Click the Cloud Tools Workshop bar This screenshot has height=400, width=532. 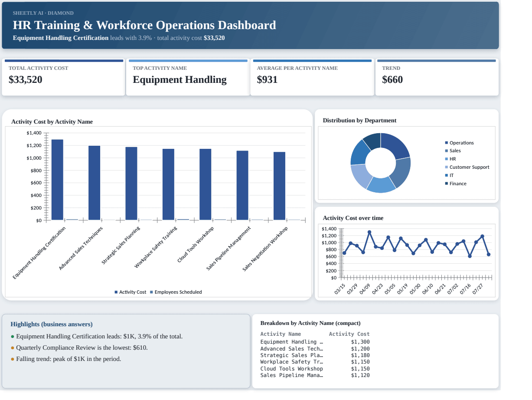coord(206,184)
